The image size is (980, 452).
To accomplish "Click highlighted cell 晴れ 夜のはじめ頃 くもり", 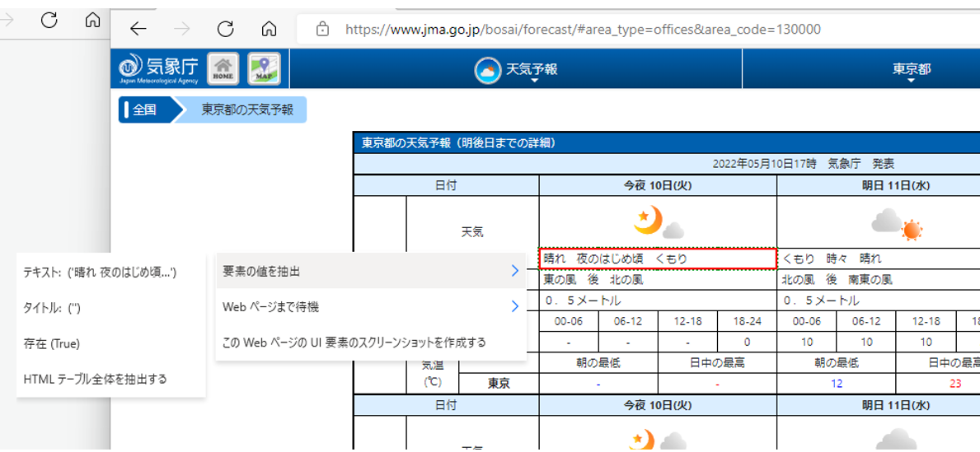I will tap(658, 259).
